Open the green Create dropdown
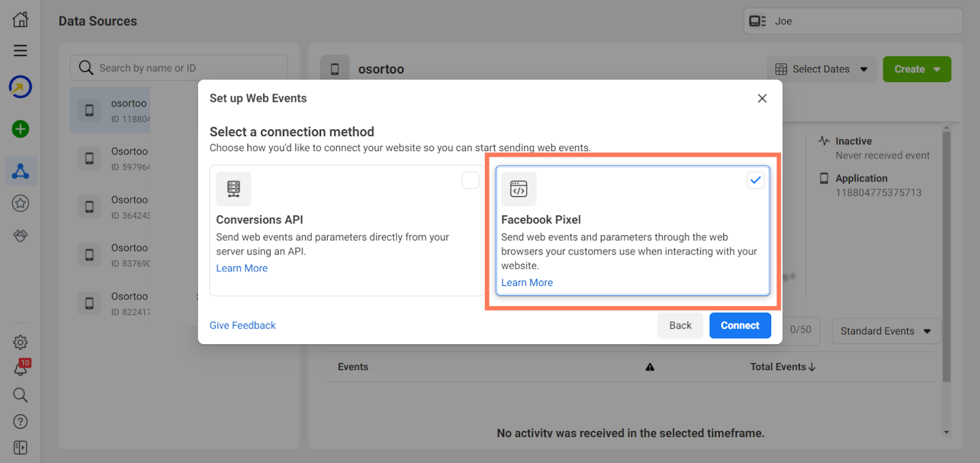 click(x=916, y=69)
